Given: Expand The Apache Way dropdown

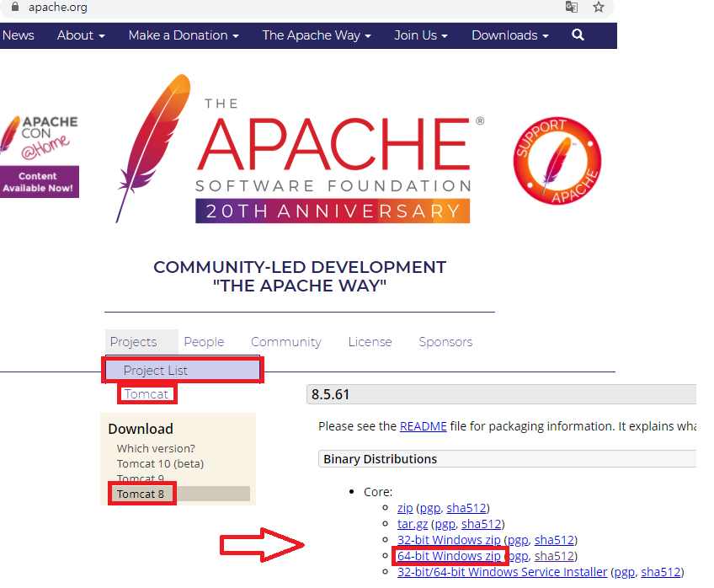Looking at the screenshot, I should point(317,35).
